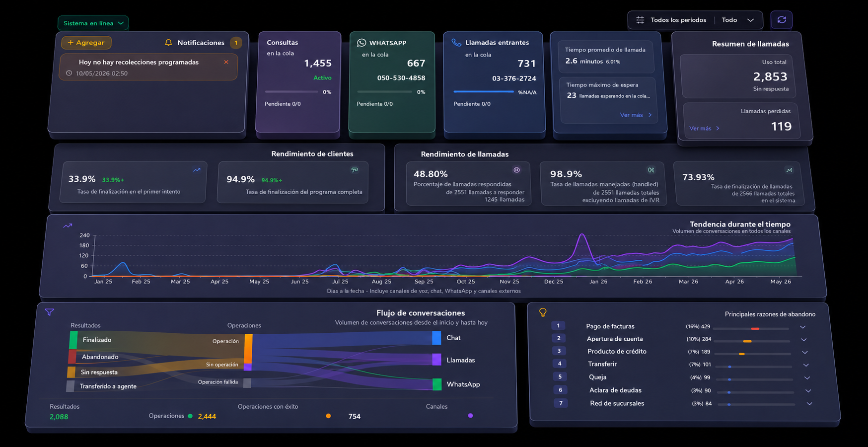Viewport: 868px width, 447px height.
Task: Click the green Activo status text
Action: tap(322, 78)
